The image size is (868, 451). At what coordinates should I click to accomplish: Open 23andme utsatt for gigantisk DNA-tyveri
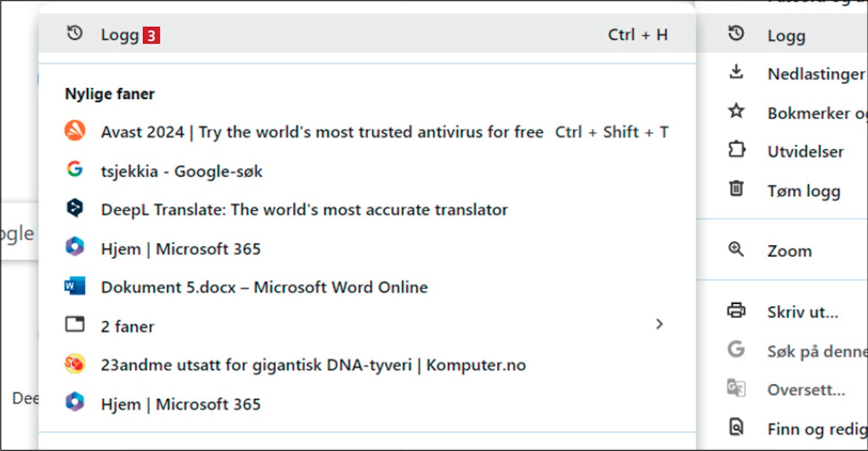coord(312,366)
